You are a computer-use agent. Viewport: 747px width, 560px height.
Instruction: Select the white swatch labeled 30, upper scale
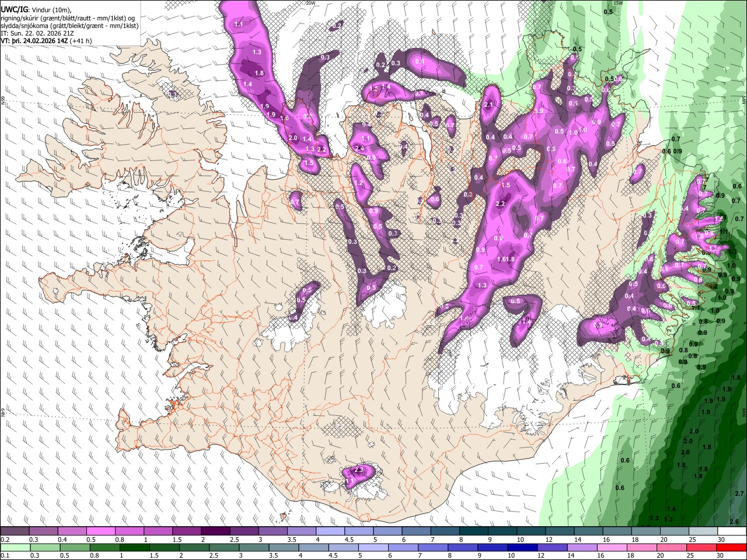731,531
